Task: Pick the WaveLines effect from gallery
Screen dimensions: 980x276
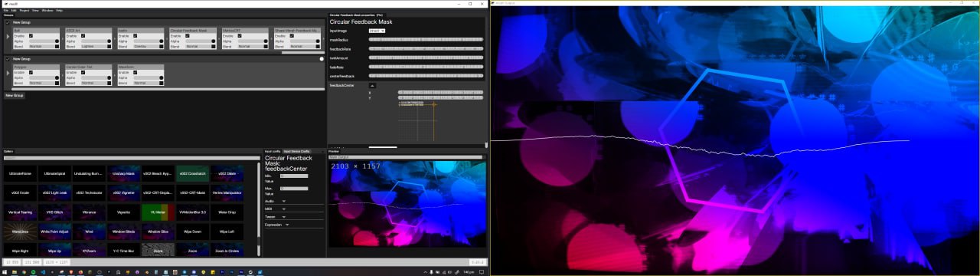Action: pyautogui.click(x=21, y=231)
